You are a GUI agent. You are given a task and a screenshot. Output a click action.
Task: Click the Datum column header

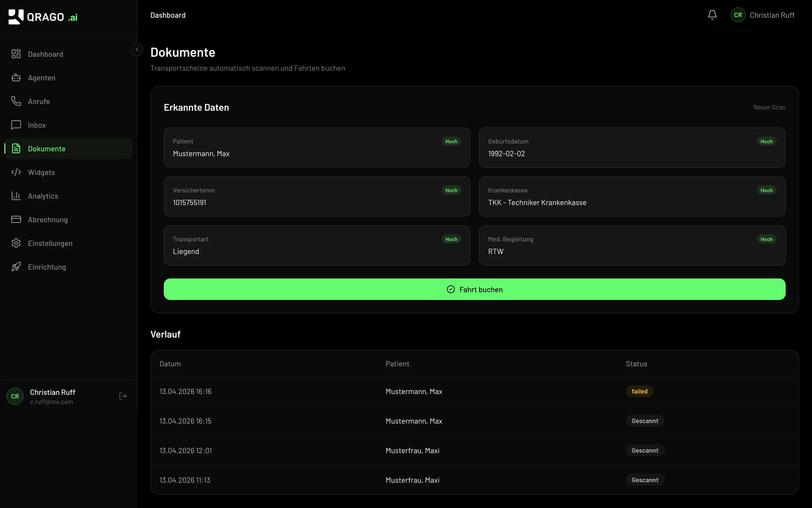[170, 363]
